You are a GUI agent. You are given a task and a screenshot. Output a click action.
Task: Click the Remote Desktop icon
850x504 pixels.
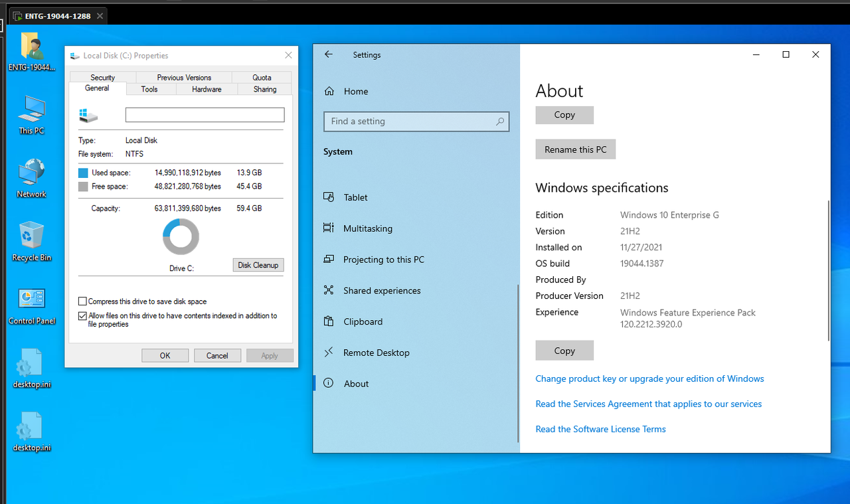(x=328, y=353)
